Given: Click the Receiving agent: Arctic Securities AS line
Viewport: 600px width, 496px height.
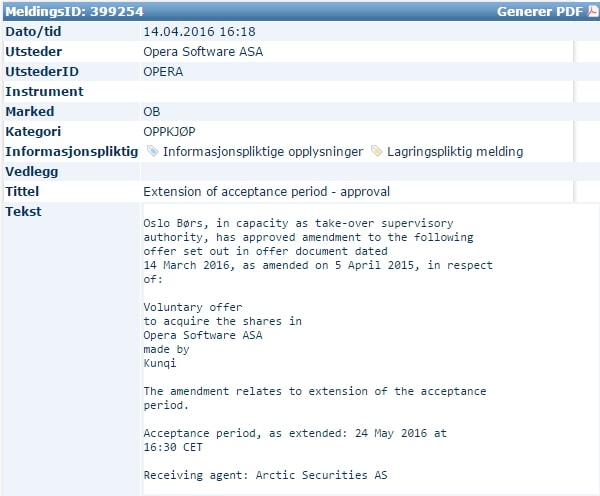Looking at the screenshot, I should (x=266, y=475).
